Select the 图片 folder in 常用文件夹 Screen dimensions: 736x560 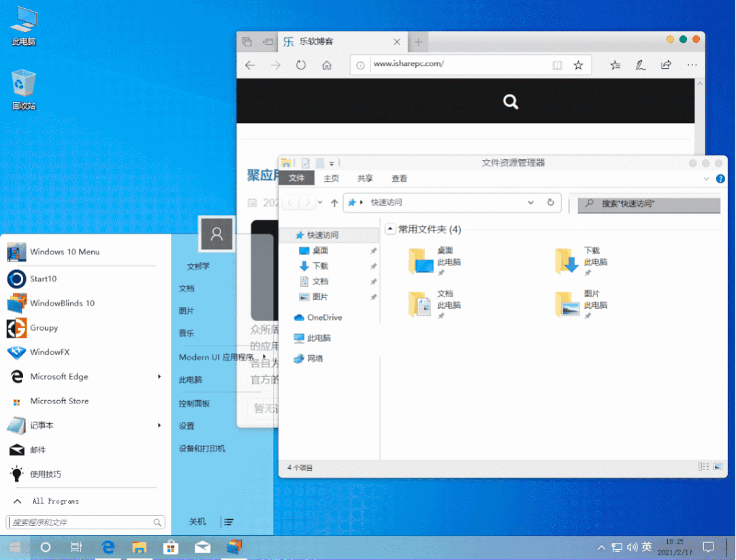582,303
